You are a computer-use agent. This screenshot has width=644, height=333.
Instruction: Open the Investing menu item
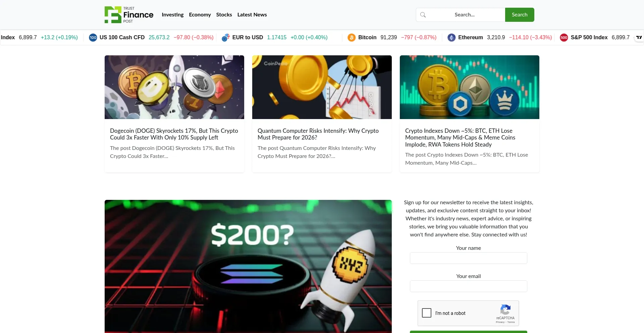point(172,15)
